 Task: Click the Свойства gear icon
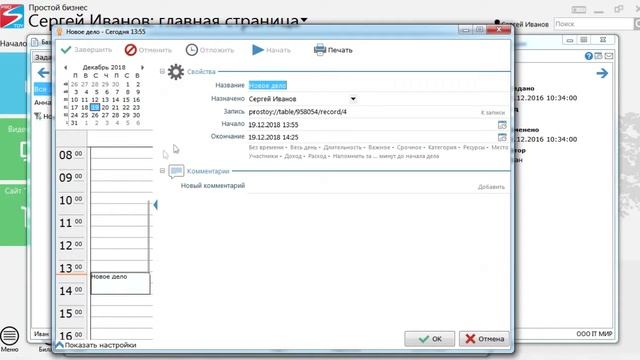176,72
